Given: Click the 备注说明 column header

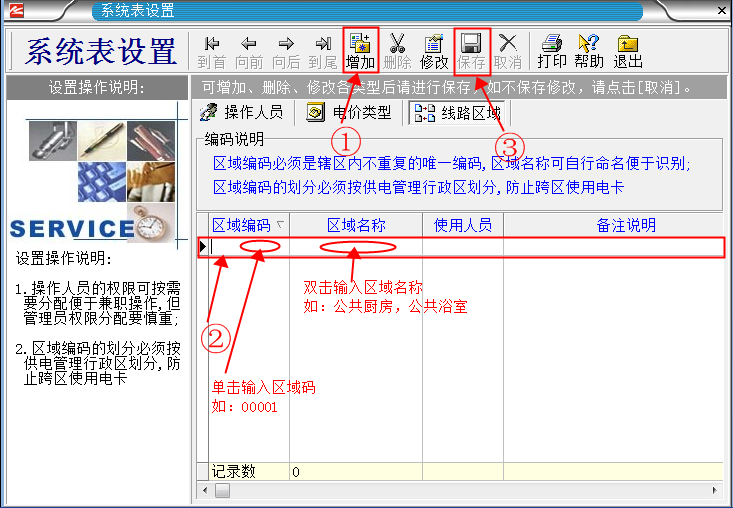Looking at the screenshot, I should (x=626, y=225).
